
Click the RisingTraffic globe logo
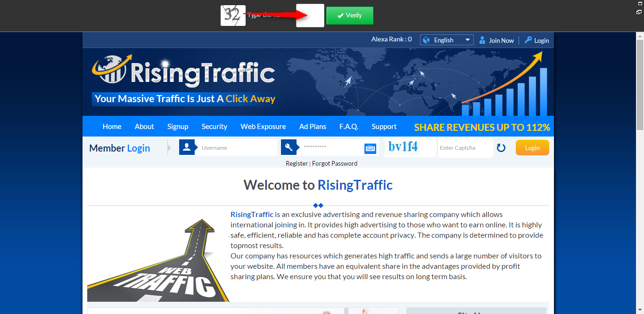112,69
